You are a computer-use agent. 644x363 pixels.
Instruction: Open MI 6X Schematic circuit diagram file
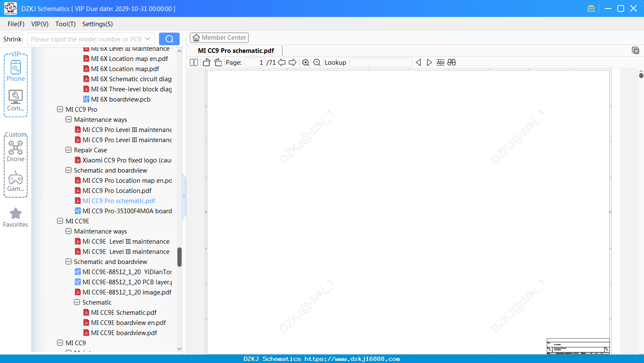point(127,79)
